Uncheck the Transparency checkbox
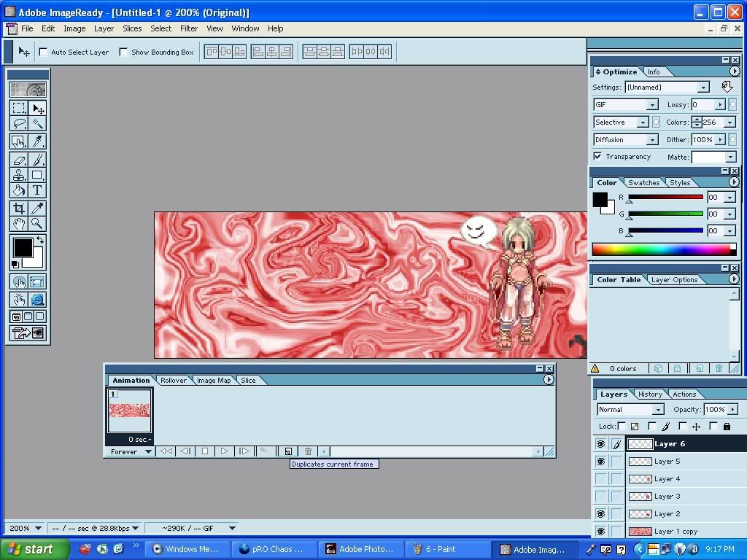The image size is (747, 560). coord(597,156)
